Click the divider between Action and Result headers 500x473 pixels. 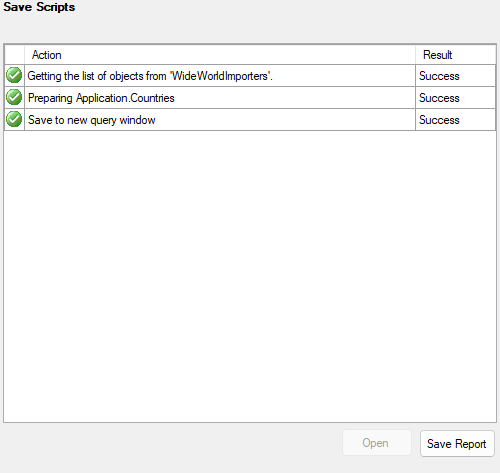[415, 55]
